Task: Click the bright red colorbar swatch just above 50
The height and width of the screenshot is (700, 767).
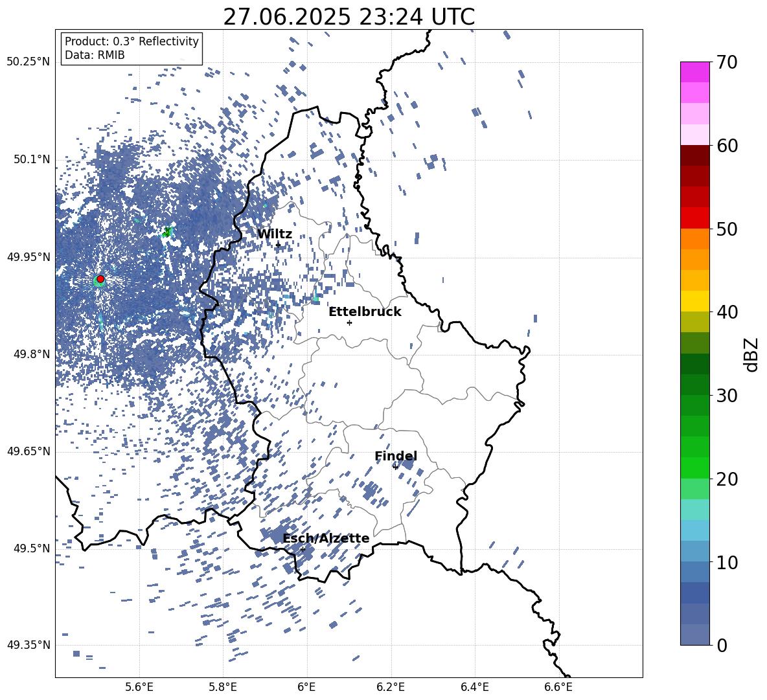Action: pos(694,218)
